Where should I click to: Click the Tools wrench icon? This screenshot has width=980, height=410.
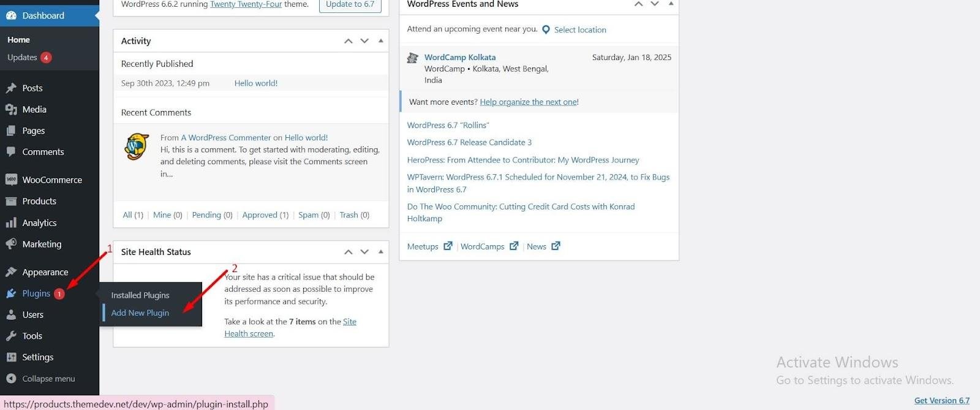11,336
